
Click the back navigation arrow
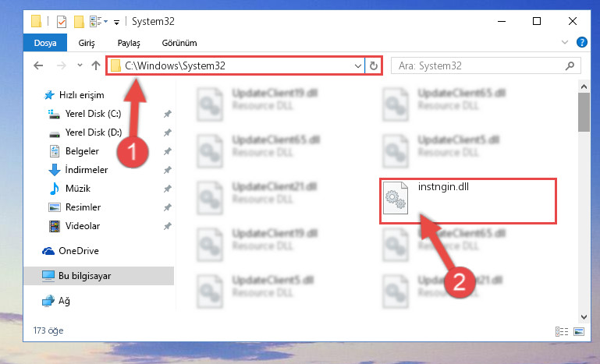[38, 65]
